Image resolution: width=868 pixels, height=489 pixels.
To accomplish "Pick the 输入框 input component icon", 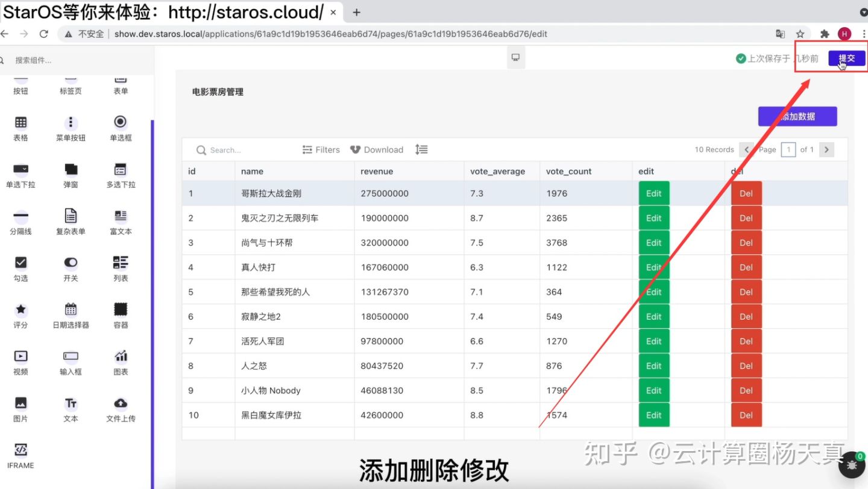I will point(71,356).
